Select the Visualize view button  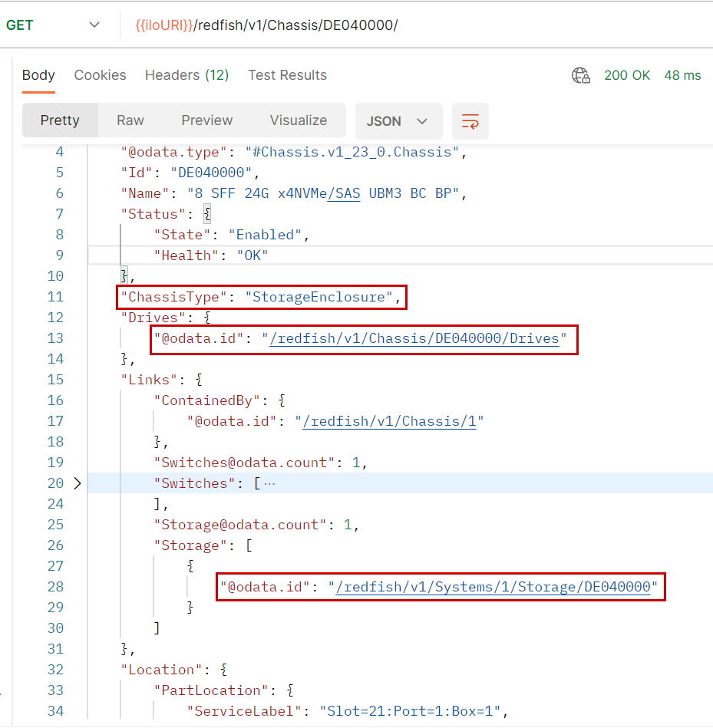click(298, 120)
